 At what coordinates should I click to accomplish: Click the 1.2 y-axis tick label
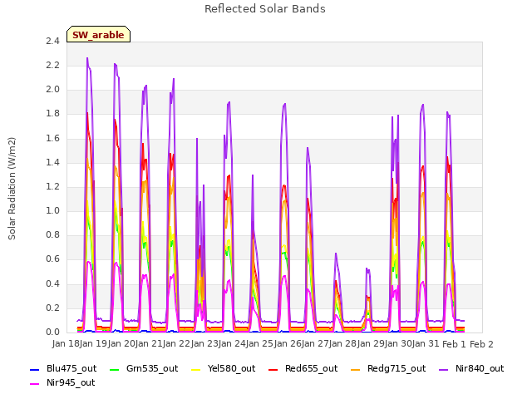point(52,186)
